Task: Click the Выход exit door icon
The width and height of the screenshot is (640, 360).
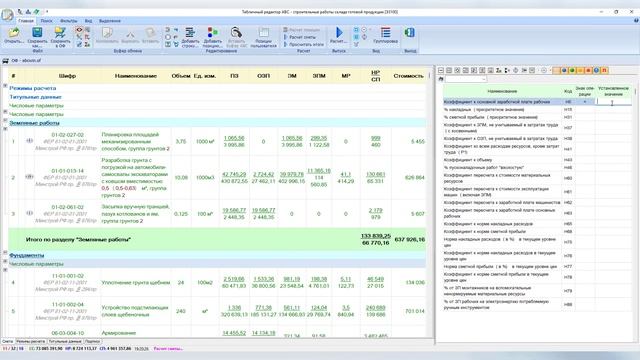Action: [409, 32]
